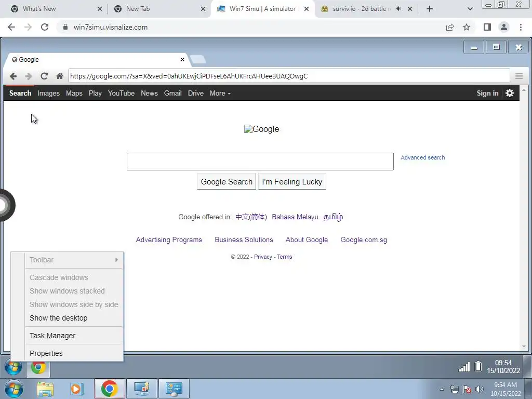
Task: Click I'm Feeling Lucky button
Action: tap(292, 181)
